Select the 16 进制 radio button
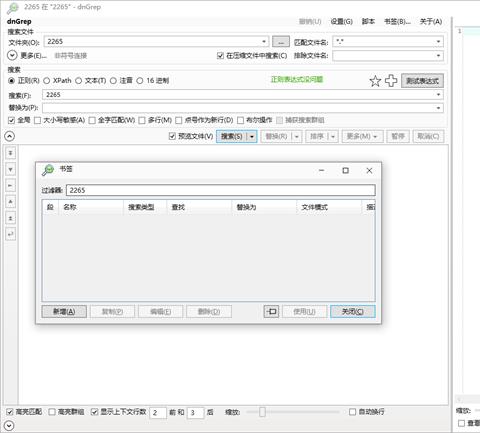 pyautogui.click(x=140, y=81)
